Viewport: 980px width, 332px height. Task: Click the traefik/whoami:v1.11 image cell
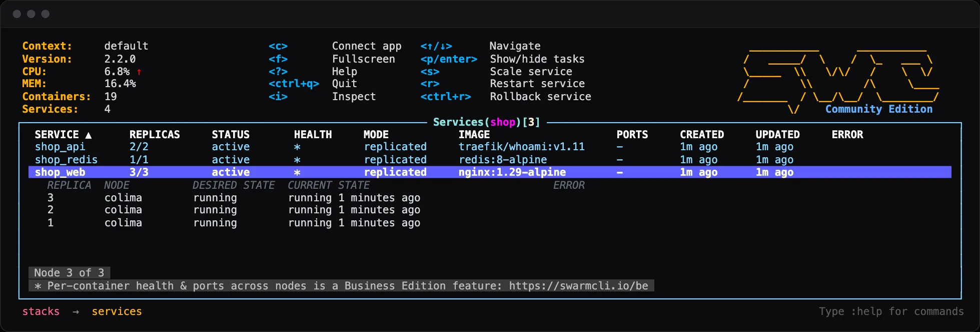[522, 147]
